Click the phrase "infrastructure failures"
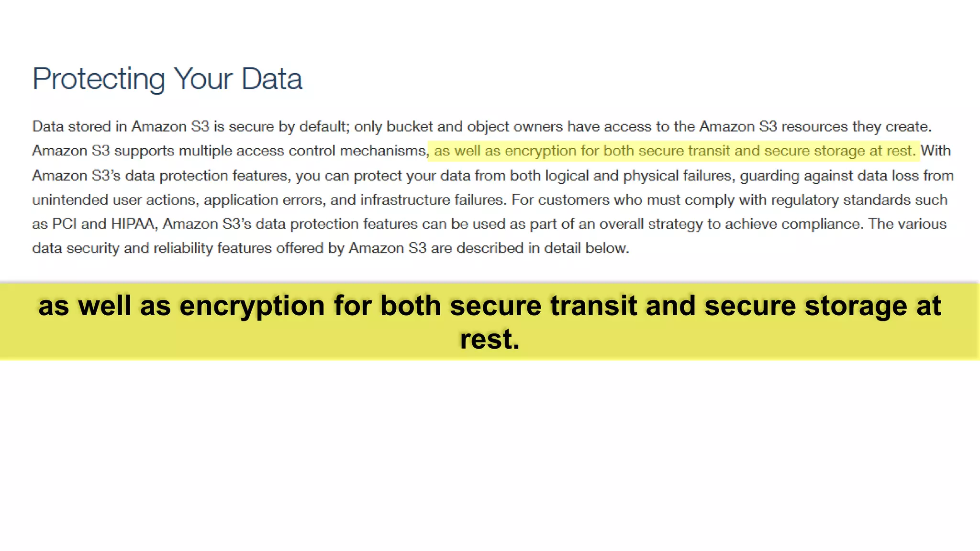 tap(433, 200)
